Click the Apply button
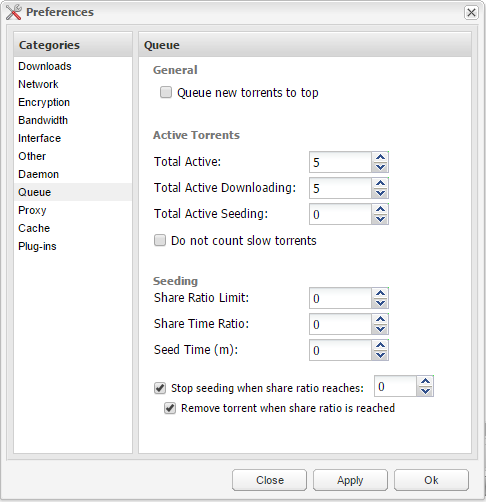Screen dimensions: 486x502 point(350,480)
